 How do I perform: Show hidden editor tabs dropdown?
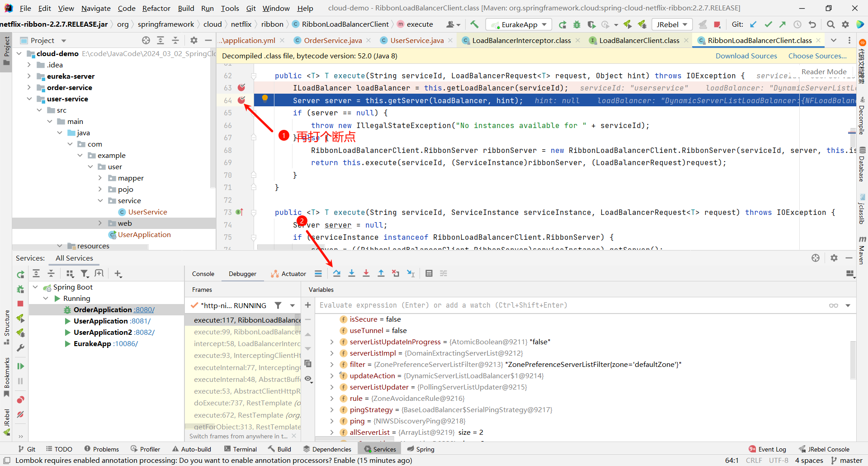click(x=834, y=40)
